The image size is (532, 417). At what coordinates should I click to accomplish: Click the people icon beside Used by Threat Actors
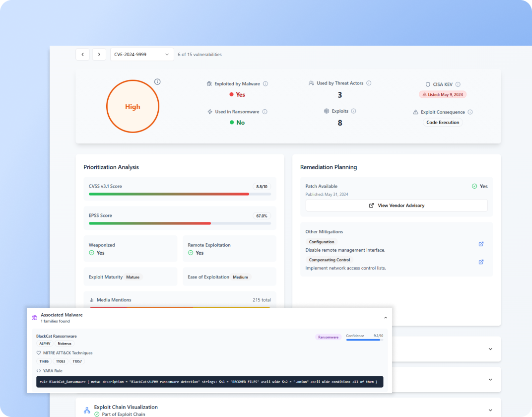pyautogui.click(x=311, y=83)
